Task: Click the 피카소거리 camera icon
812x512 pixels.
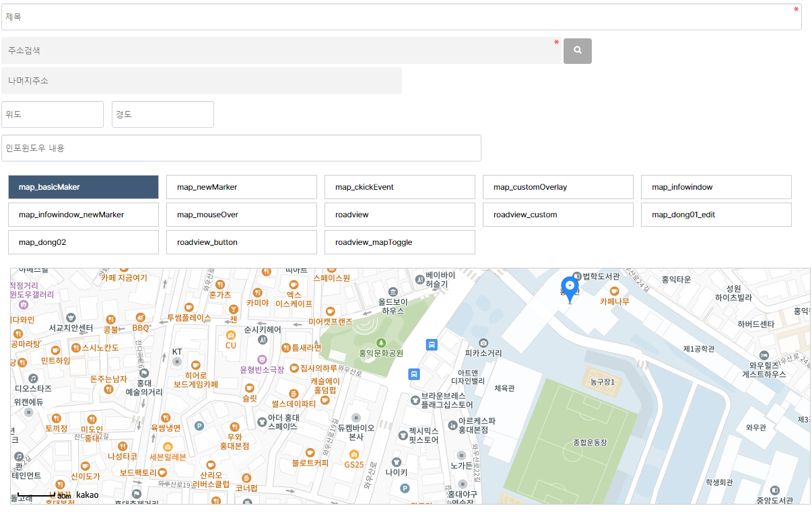Action: point(483,342)
